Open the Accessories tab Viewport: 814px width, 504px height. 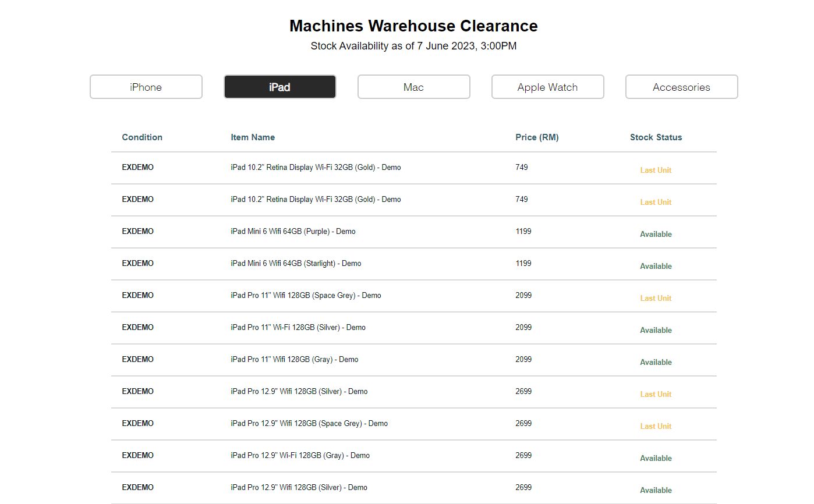pyautogui.click(x=682, y=87)
